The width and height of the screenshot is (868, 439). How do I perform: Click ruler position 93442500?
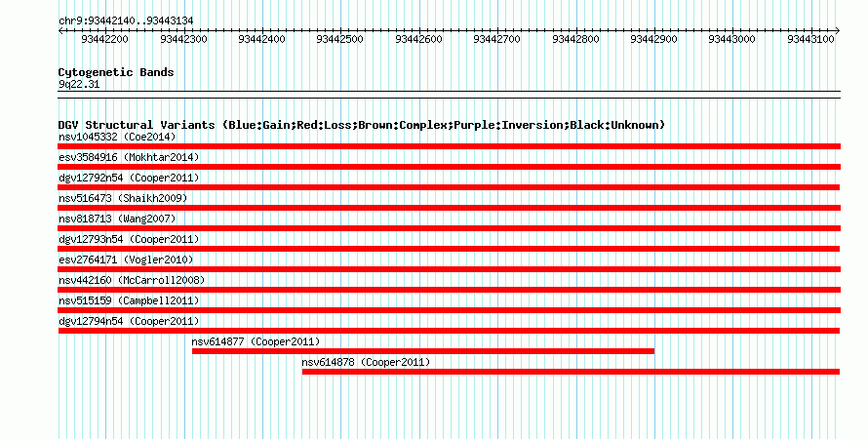coord(340,39)
